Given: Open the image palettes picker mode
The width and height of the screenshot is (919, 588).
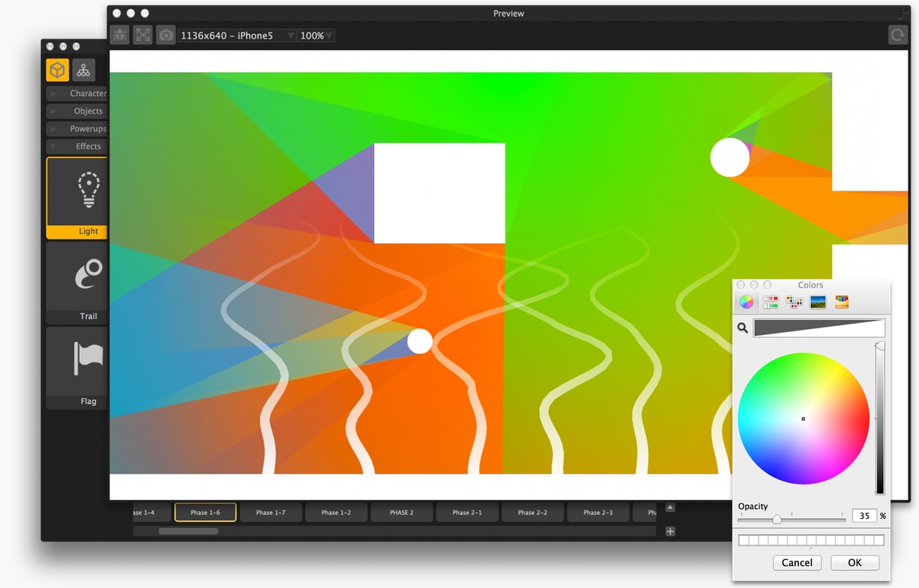Looking at the screenshot, I should 818,302.
